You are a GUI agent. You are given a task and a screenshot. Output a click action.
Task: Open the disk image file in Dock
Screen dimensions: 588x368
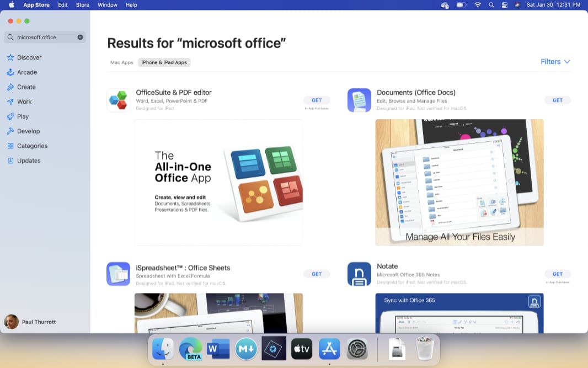[397, 349]
